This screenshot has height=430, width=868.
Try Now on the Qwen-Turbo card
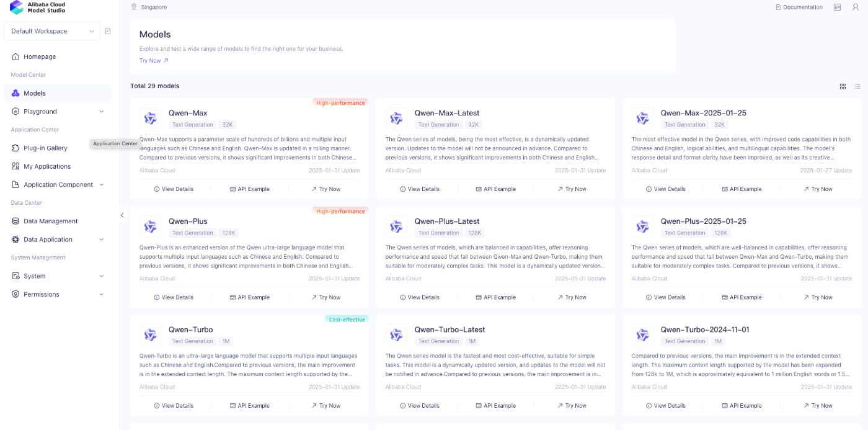pyautogui.click(x=326, y=406)
